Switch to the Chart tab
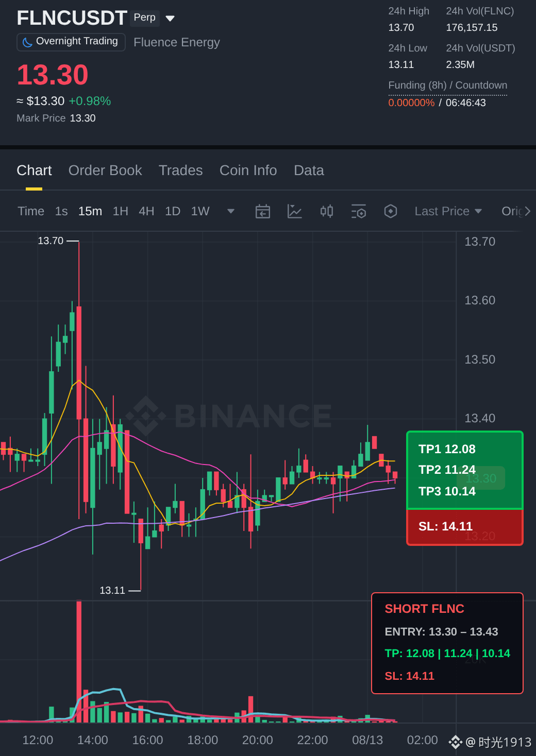 [34, 170]
